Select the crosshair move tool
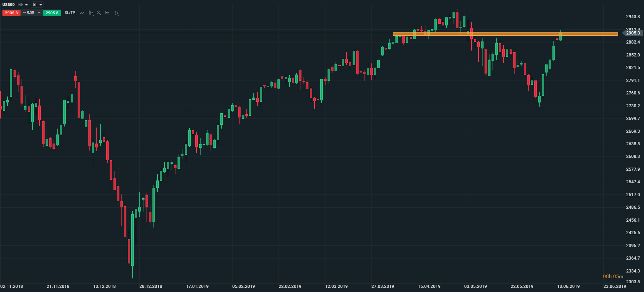Screen dimensions: 644x292 click(116, 13)
